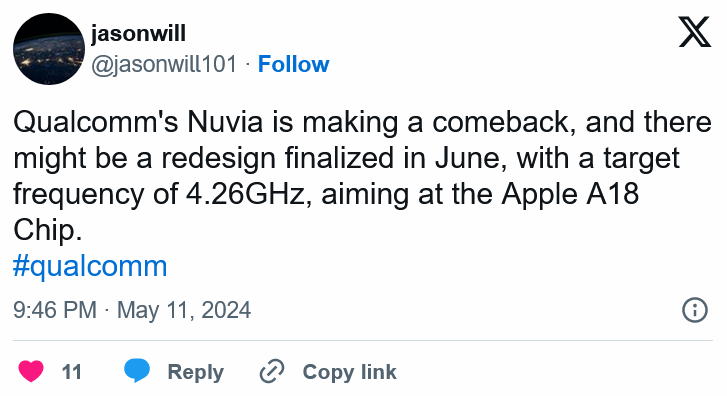The image size is (727, 396).
Task: Follow @jasonwill101
Action: click(293, 64)
